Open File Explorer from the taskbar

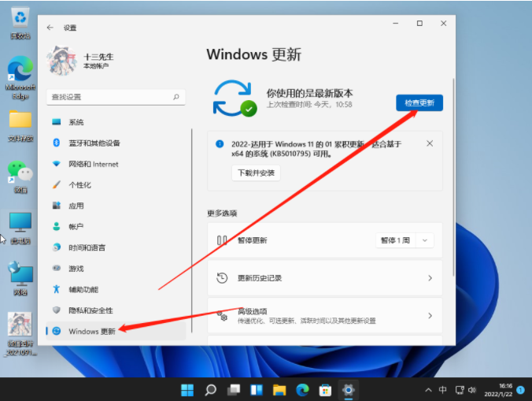click(279, 389)
